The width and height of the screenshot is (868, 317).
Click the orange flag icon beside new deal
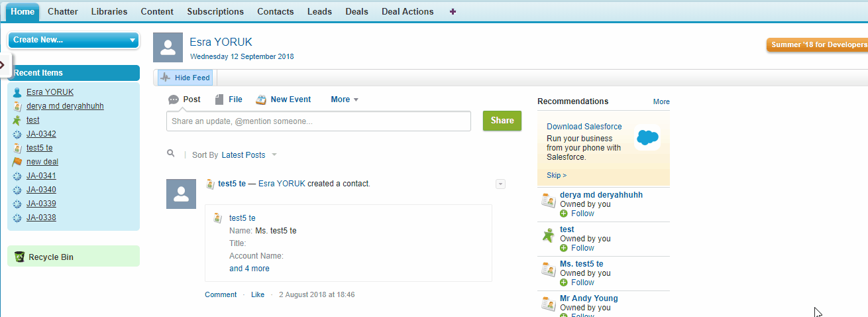click(17, 162)
